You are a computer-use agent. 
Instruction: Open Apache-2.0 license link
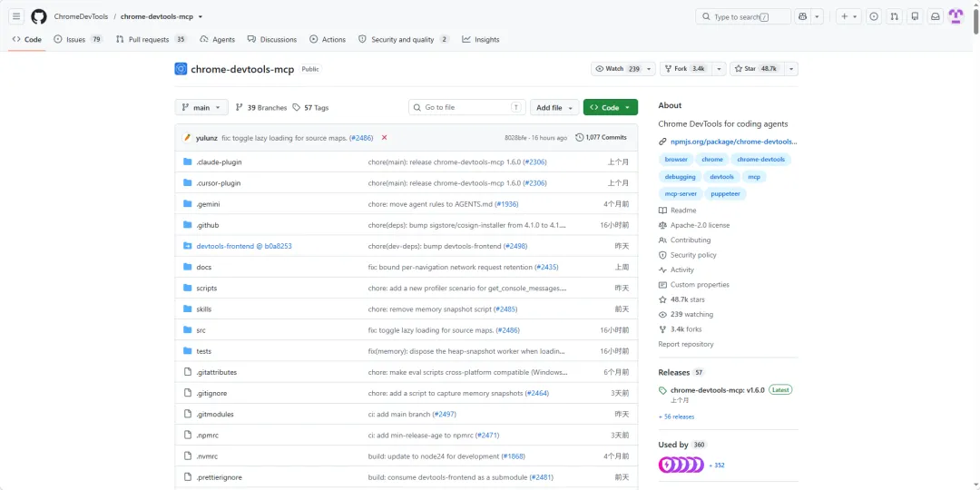pos(694,225)
